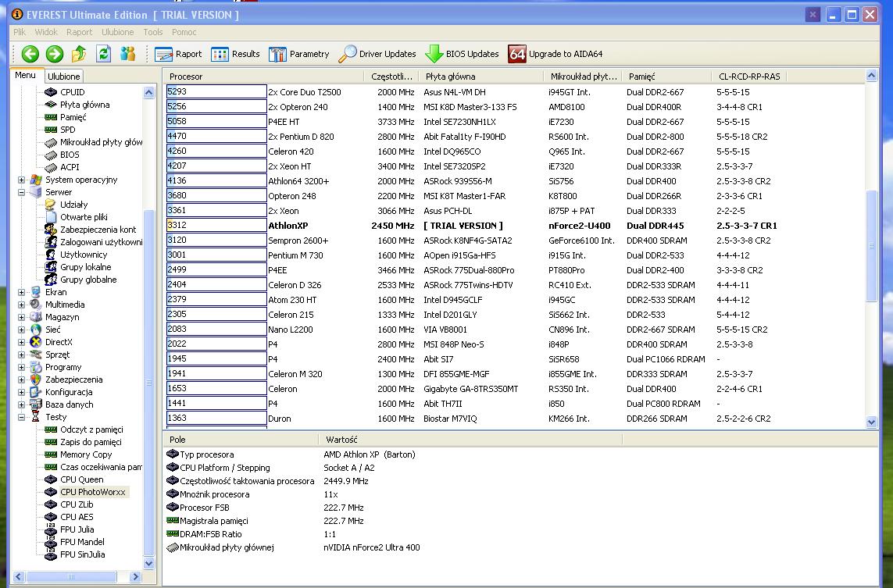Viewport: 893px width, 588px height.
Task: Sort by the Procesor column header
Action: coord(264,77)
